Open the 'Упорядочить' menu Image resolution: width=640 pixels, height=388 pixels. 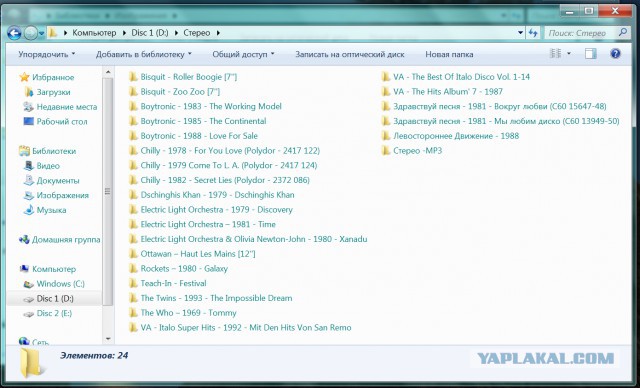(x=47, y=54)
